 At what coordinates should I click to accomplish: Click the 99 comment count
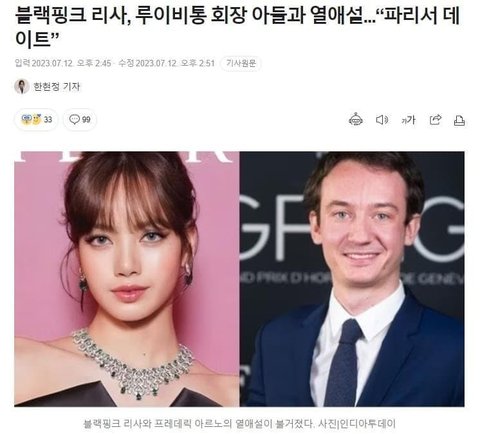click(86, 119)
